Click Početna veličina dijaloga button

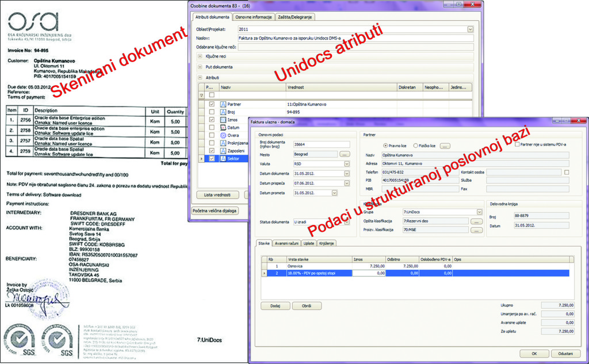pos(215,210)
